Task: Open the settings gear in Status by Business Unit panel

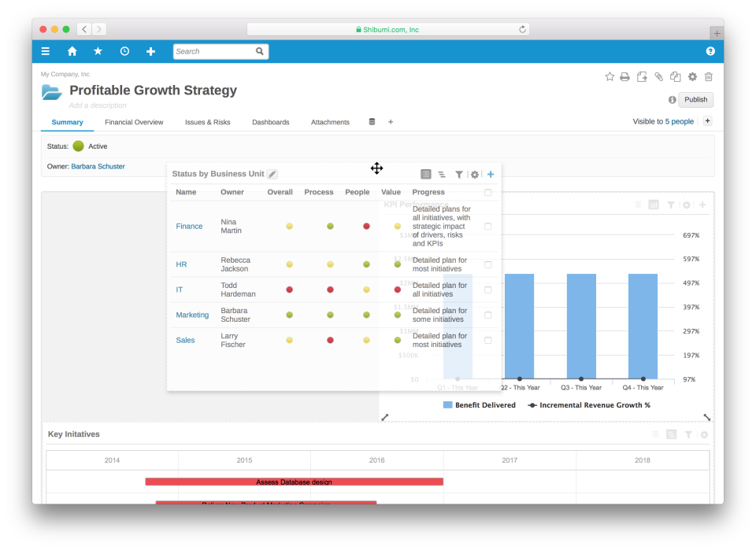Action: tap(475, 175)
